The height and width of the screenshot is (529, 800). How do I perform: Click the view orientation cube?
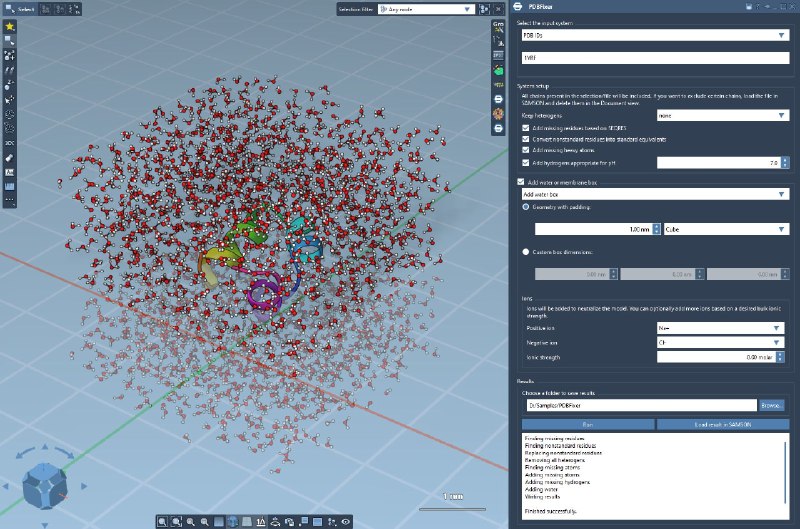click(x=45, y=486)
